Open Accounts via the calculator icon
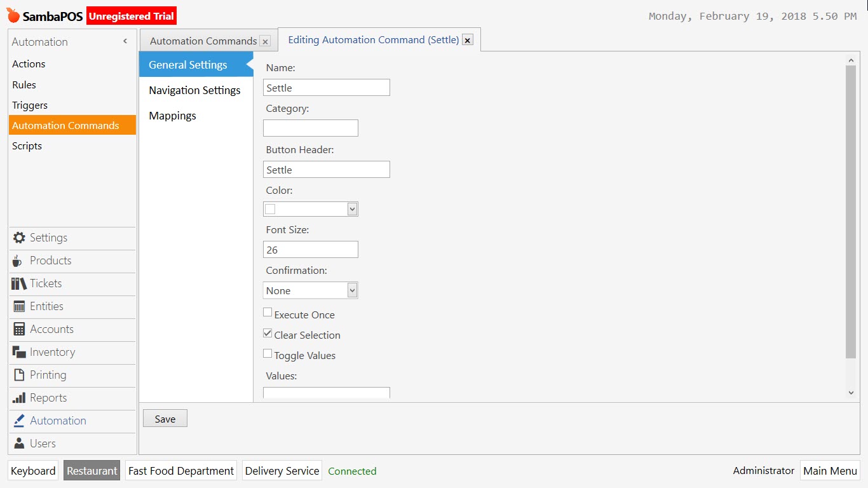This screenshot has height=488, width=868. pos(19,329)
